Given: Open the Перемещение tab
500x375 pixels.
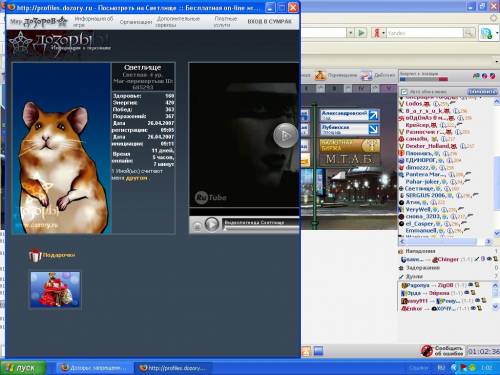Looking at the screenshot, I should [336, 75].
